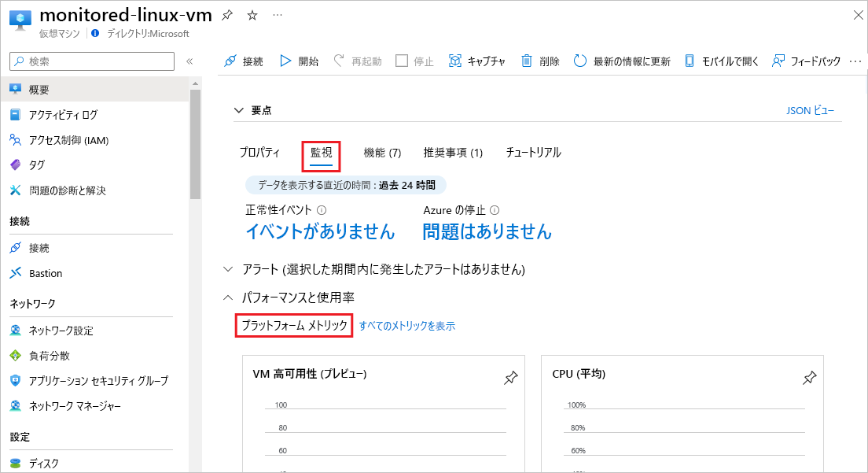
Task: Open toolbar overflow ellipsis menu
Action: coord(855,61)
